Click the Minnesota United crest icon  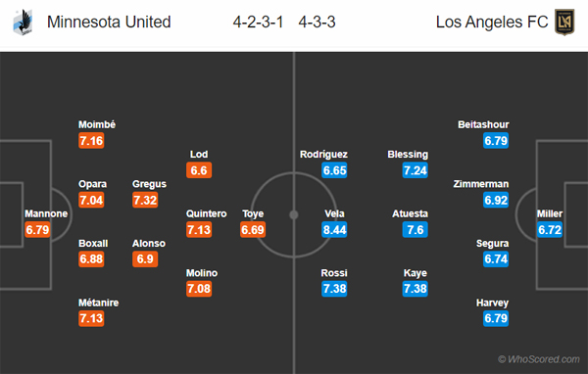pyautogui.click(x=23, y=23)
